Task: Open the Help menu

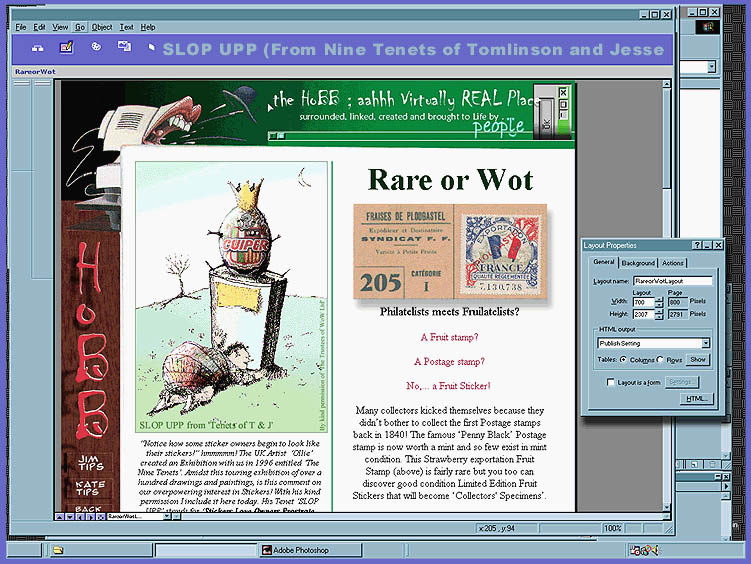Action: point(148,27)
